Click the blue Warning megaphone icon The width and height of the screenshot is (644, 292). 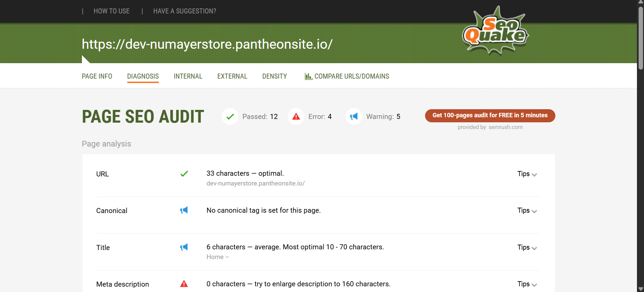coord(354,117)
